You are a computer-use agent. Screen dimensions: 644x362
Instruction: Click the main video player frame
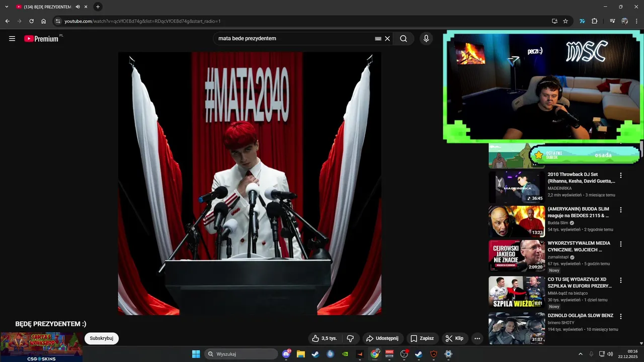[250, 184]
